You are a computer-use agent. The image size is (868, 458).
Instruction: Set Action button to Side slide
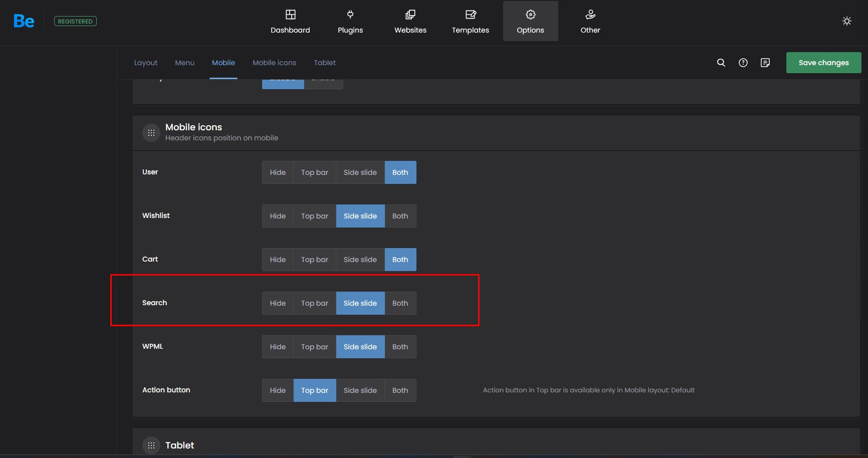pos(360,390)
